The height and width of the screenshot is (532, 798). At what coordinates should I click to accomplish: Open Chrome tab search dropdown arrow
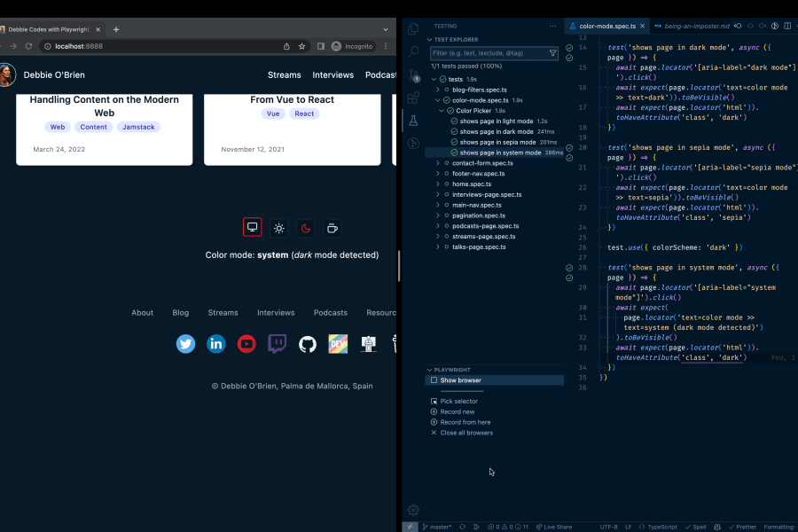click(386, 29)
